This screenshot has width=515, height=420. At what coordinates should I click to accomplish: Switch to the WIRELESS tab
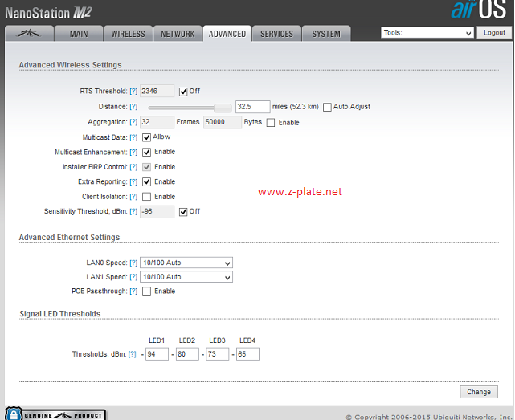tap(128, 34)
